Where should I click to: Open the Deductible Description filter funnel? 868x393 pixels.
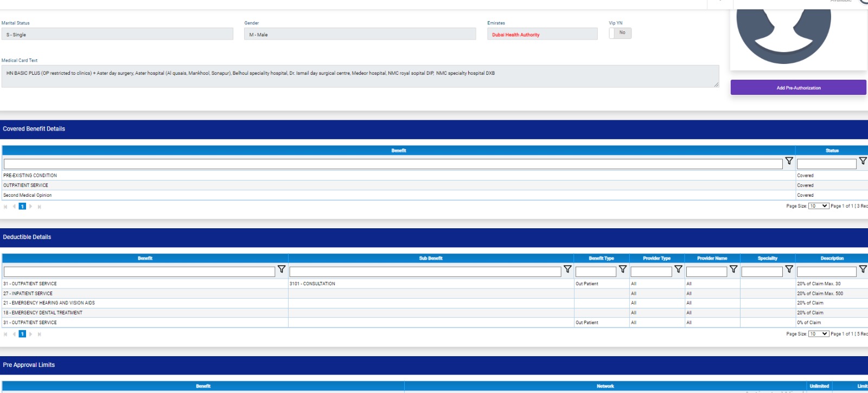863,269
